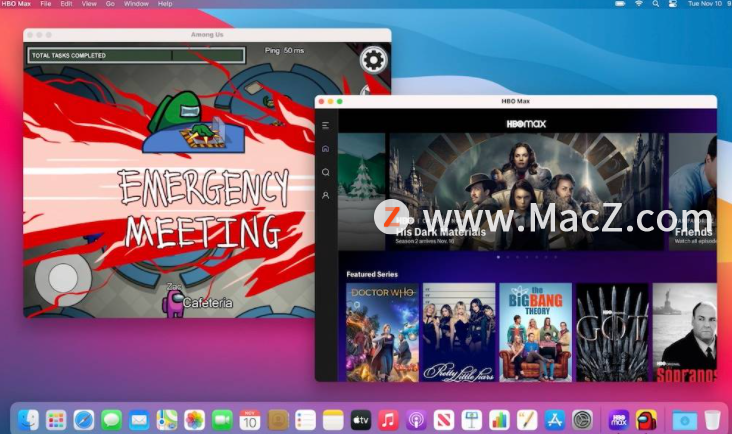Click the Ping 50 ms readout
The height and width of the screenshot is (434, 732).
[284, 50]
